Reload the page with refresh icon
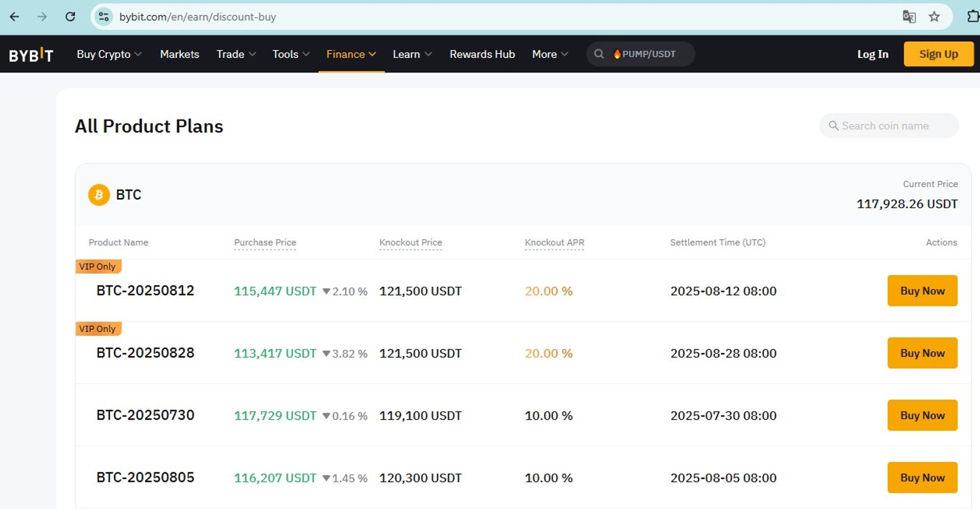The height and width of the screenshot is (509, 980). (x=70, y=17)
